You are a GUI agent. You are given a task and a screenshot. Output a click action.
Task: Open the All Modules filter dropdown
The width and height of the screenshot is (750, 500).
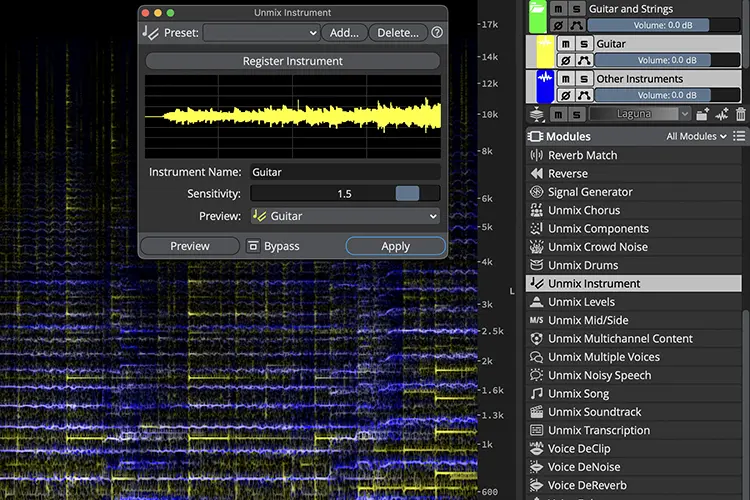tap(696, 136)
